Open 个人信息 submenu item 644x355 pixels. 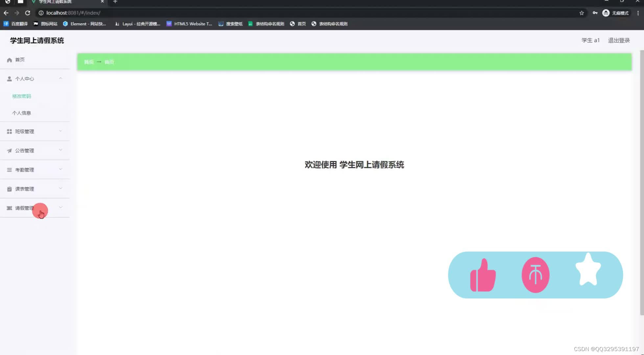(x=21, y=113)
